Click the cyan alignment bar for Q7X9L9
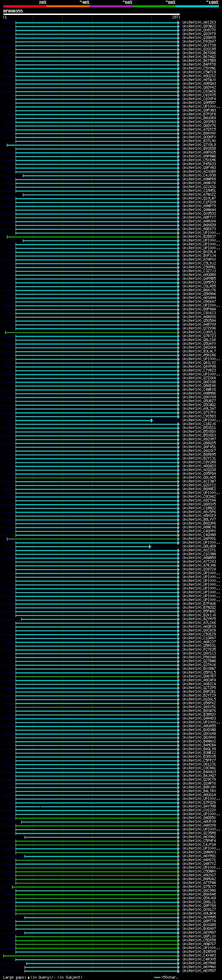 93,145
